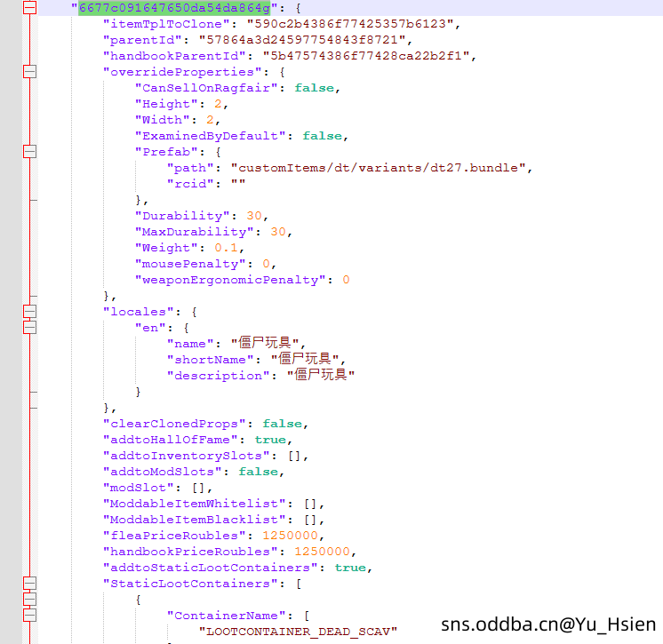This screenshot has height=644, width=663.
Task: Click the fleaPriceRoubles value 1250000
Action: click(x=290, y=536)
